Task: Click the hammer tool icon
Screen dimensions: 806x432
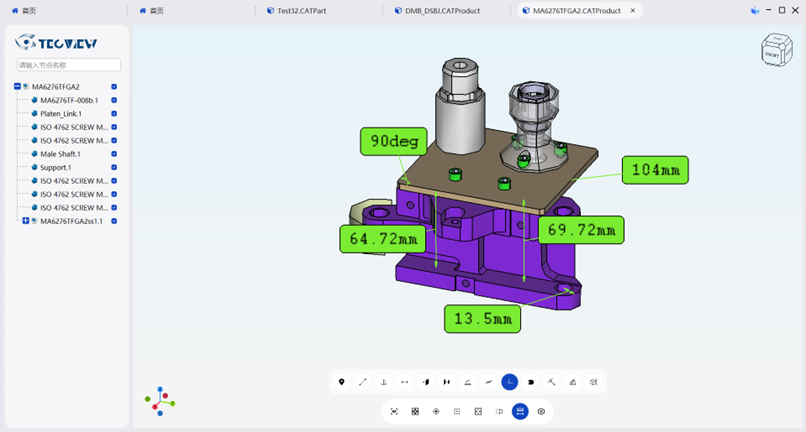Action: 552,382
